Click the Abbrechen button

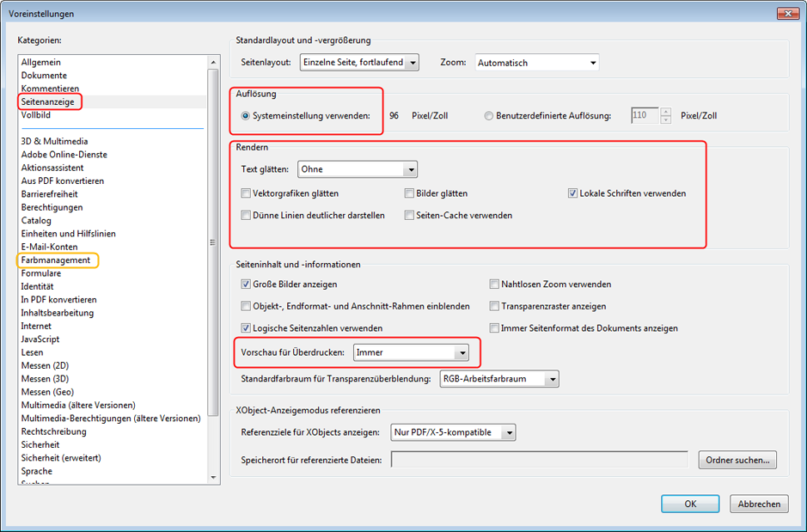click(759, 504)
